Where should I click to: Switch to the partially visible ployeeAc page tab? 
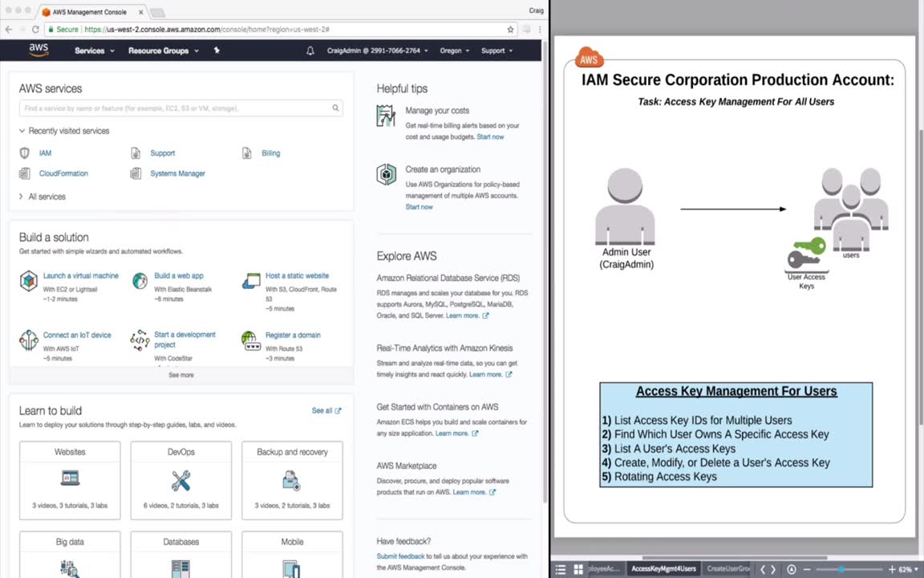coord(606,569)
